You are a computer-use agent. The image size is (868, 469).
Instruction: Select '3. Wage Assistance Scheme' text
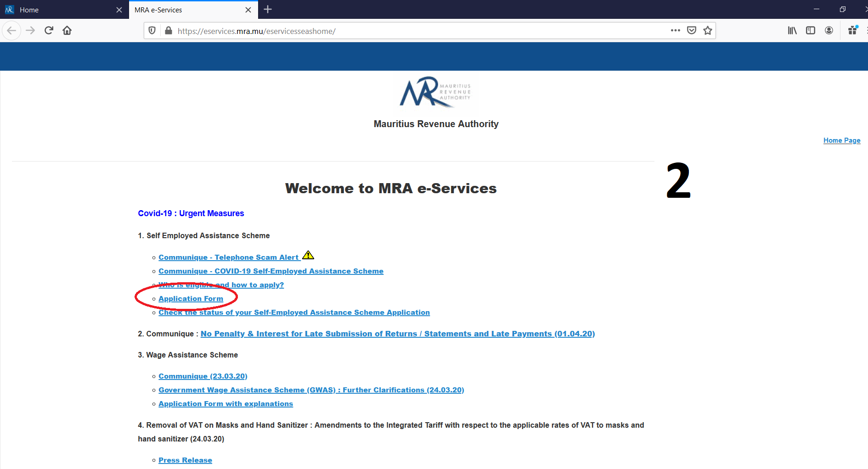(188, 355)
